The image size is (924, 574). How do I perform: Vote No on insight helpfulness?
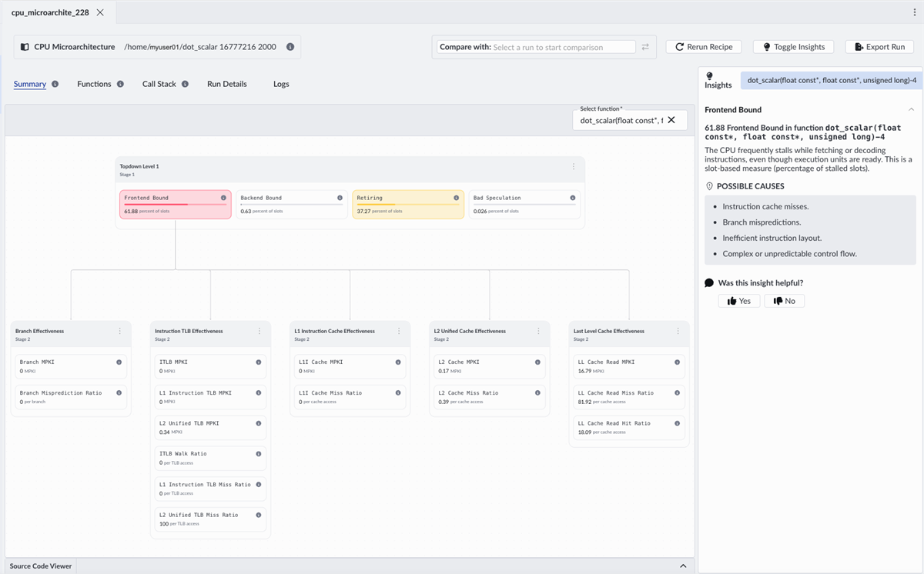[784, 301]
